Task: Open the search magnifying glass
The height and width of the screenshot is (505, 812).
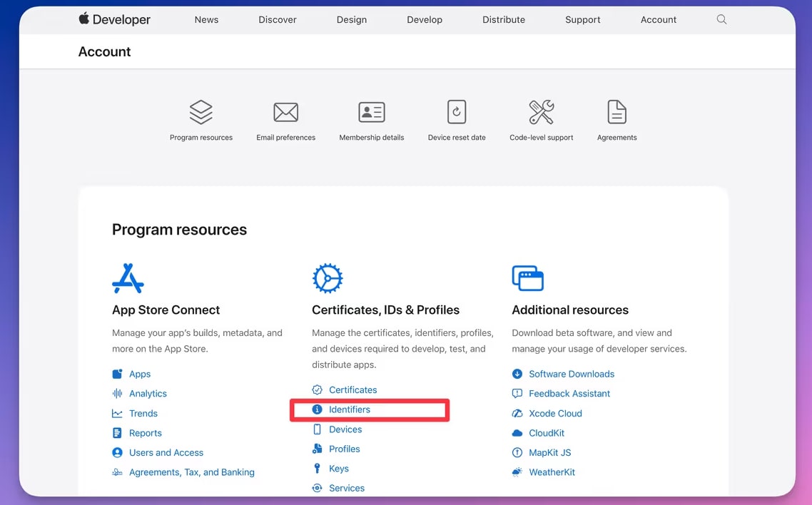Action: click(721, 20)
